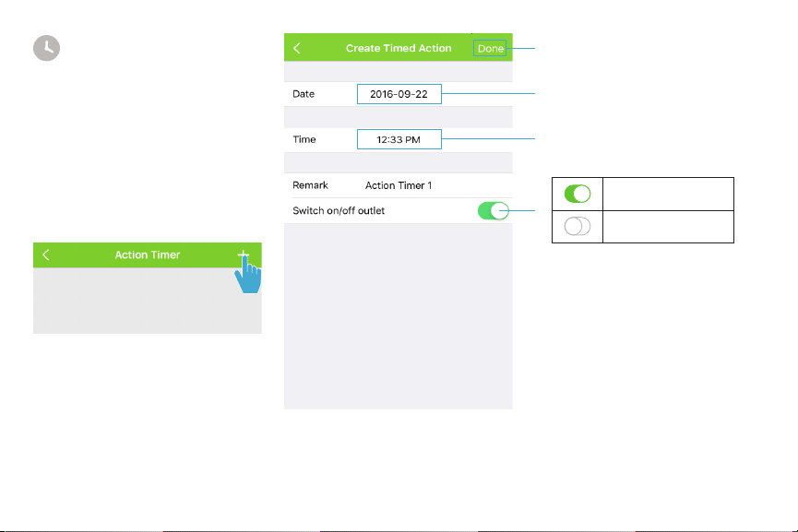This screenshot has width=798, height=532.
Task: Click the Date label
Action: (304, 94)
